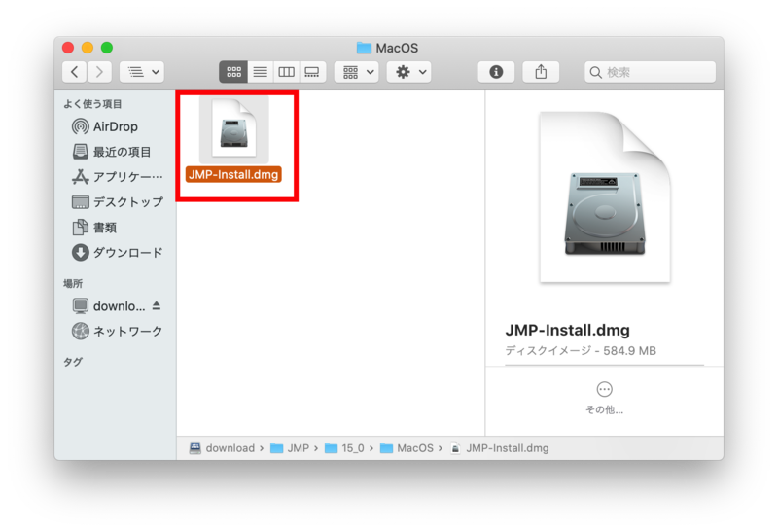Screen dimensions: 778x532
Task: Zoom the window with green button
Action: coord(107,48)
